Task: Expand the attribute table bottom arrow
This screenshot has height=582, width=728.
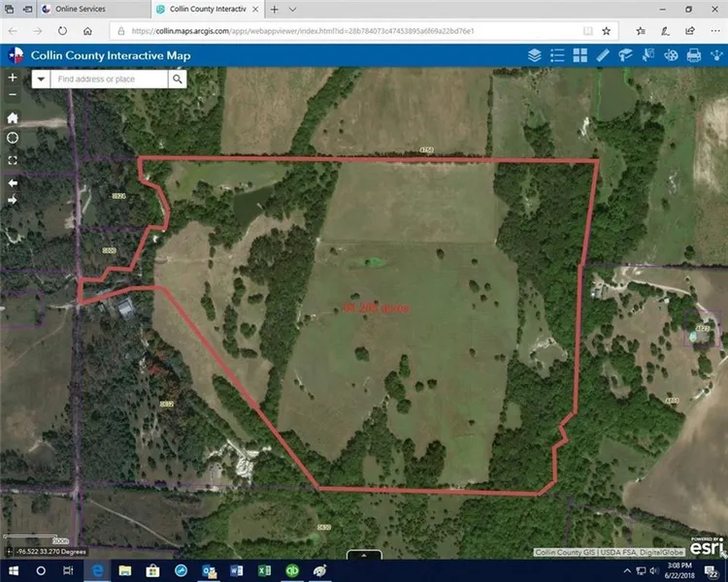Action: tap(364, 555)
